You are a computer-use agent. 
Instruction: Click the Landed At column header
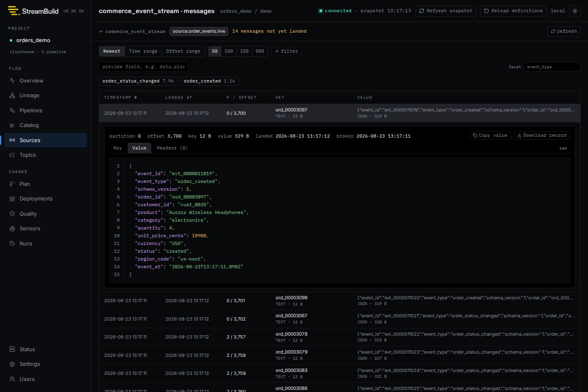(x=178, y=98)
